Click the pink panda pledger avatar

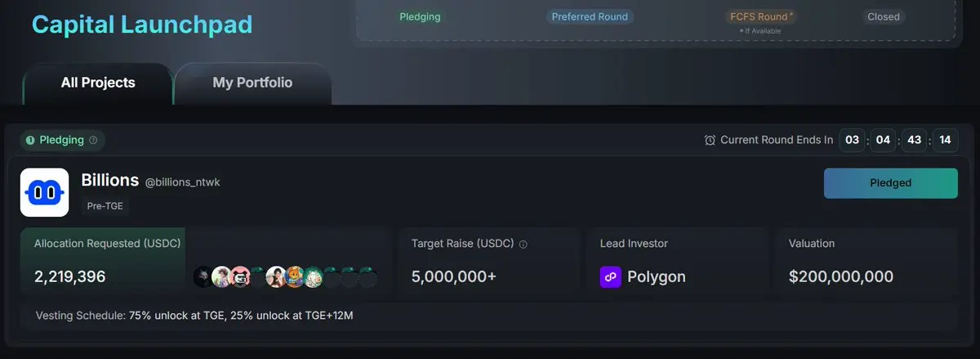pos(240,277)
